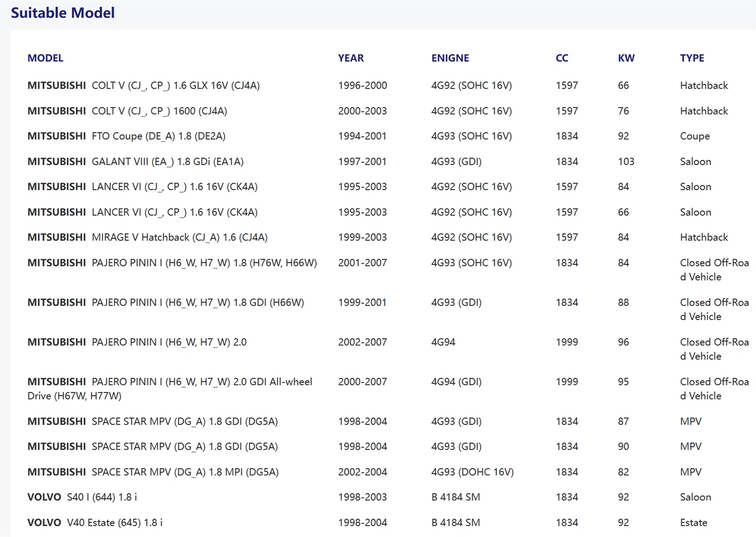Viewport: 756px width, 537px height.
Task: Click the Coupe type cell
Action: point(695,136)
